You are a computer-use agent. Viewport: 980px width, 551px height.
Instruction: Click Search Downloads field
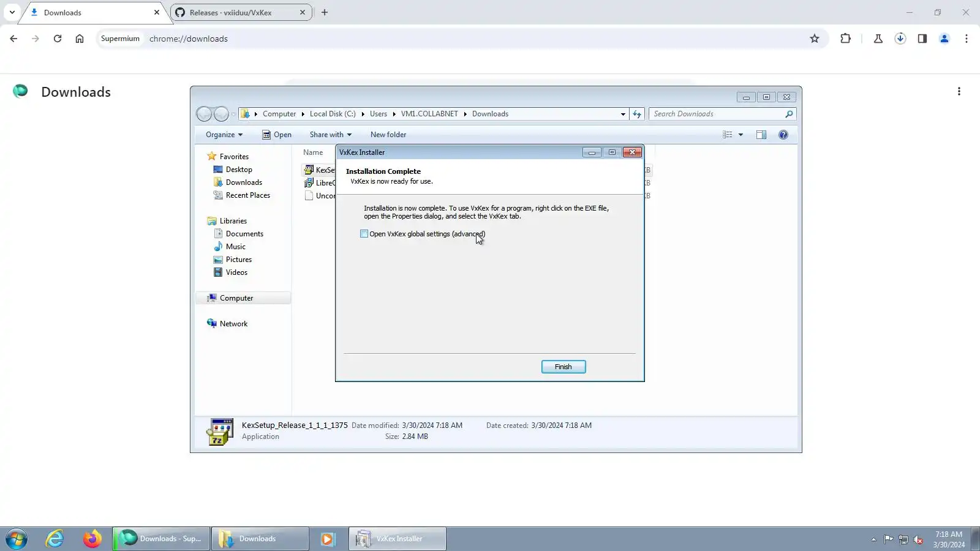(x=723, y=114)
